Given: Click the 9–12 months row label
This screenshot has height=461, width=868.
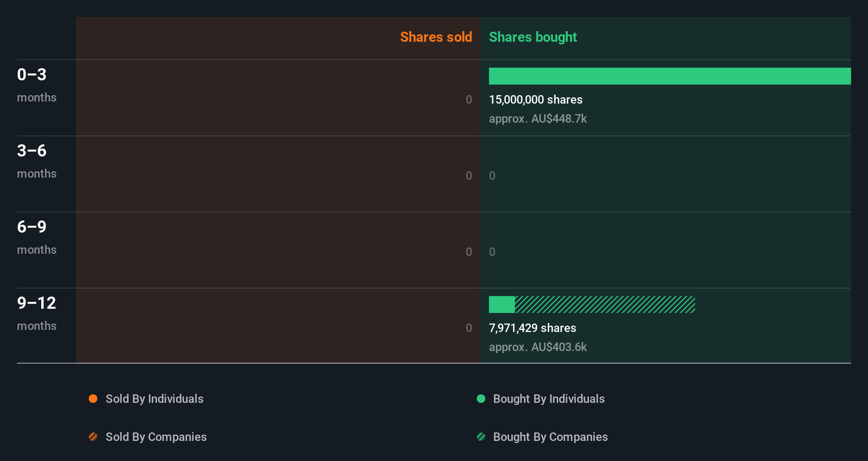Looking at the screenshot, I should click(36, 314).
